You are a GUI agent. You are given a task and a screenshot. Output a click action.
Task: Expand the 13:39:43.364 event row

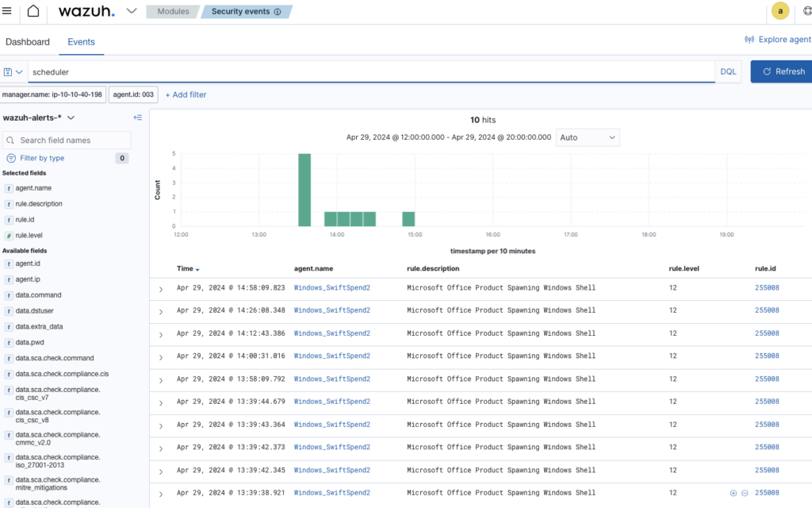[161, 426]
